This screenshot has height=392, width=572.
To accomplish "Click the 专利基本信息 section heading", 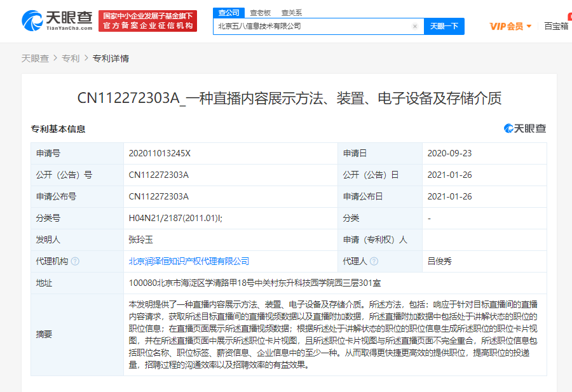I will click(x=58, y=129).
